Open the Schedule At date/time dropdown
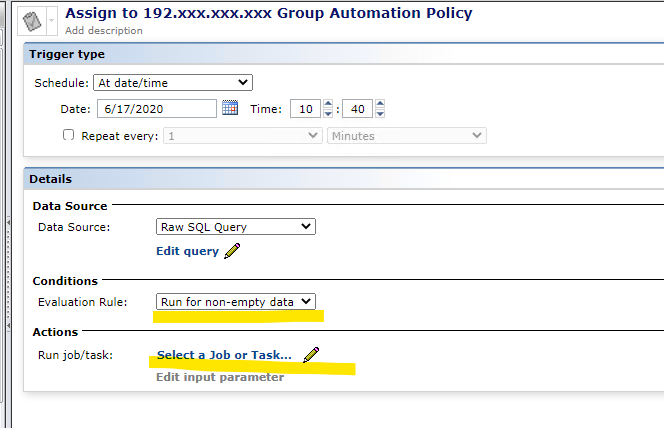This screenshot has height=428, width=664. click(x=173, y=83)
